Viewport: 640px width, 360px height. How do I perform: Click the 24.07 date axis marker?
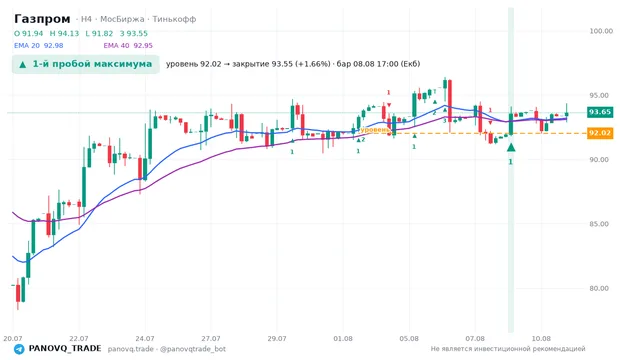(145, 338)
